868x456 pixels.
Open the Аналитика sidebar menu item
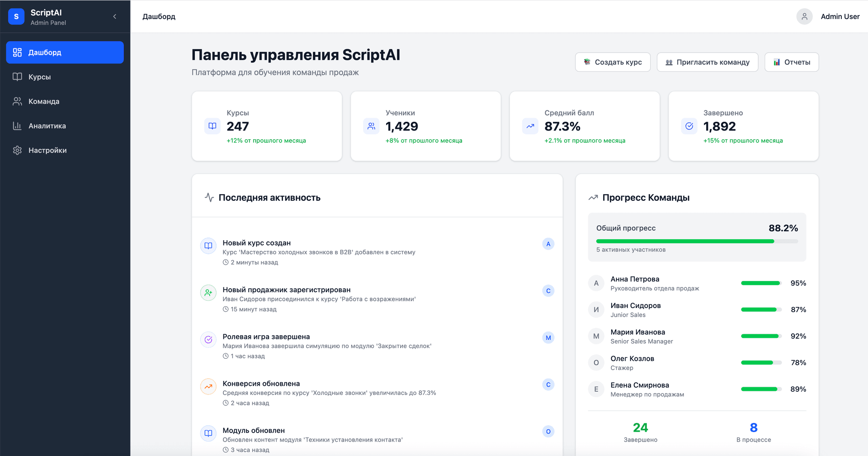[65, 126]
